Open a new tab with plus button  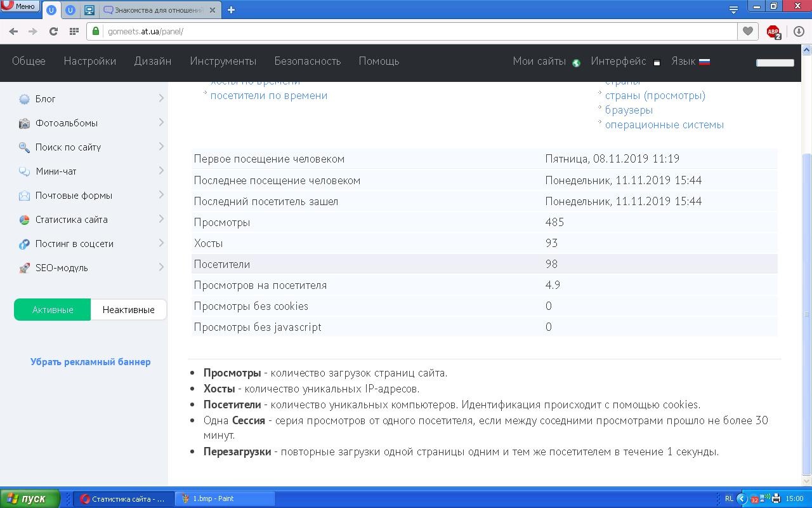point(231,10)
